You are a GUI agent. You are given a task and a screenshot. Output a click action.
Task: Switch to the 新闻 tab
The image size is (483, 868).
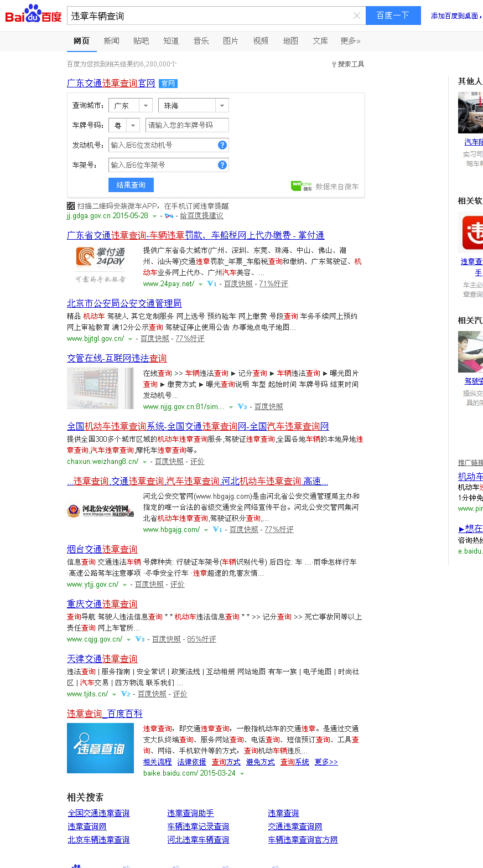[111, 41]
